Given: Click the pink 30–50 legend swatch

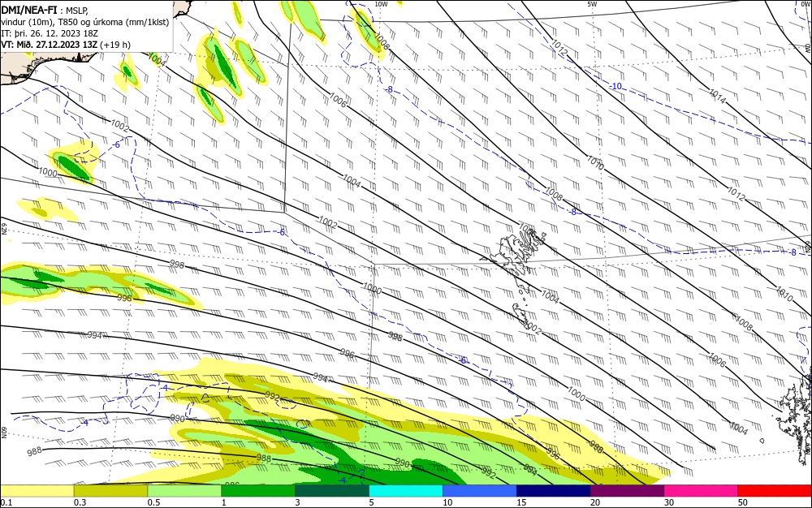Looking at the screenshot, I should click(x=701, y=491).
